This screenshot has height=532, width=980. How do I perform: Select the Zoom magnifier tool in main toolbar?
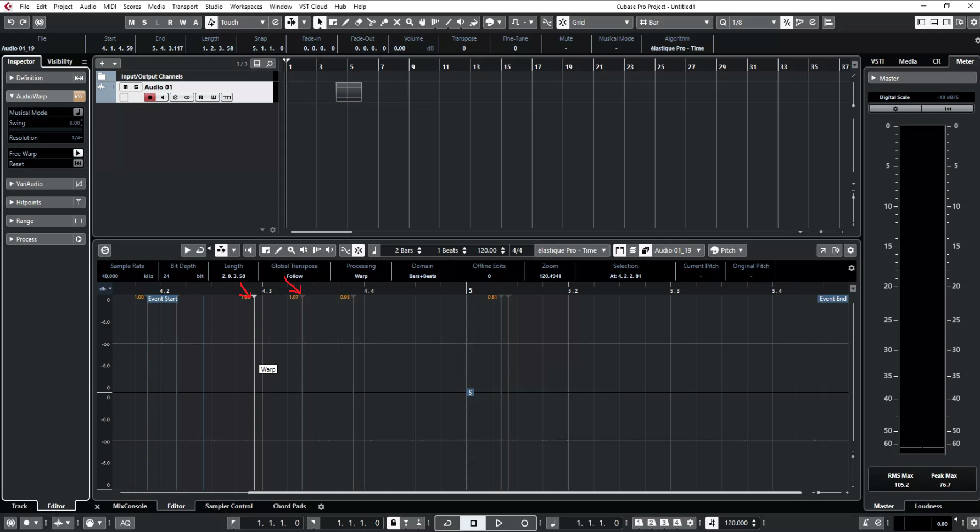[410, 22]
